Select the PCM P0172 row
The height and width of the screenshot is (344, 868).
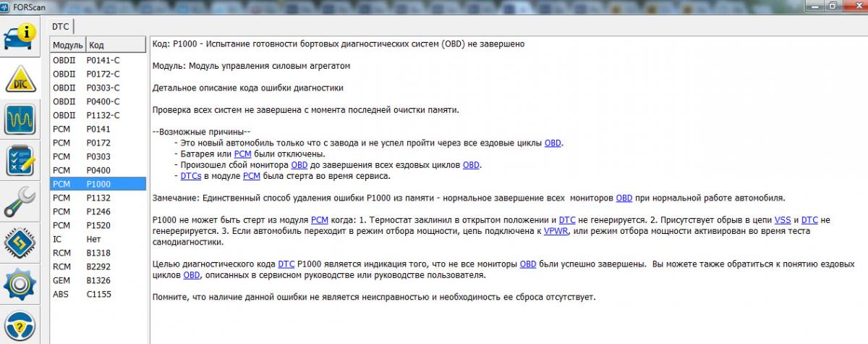[98, 143]
